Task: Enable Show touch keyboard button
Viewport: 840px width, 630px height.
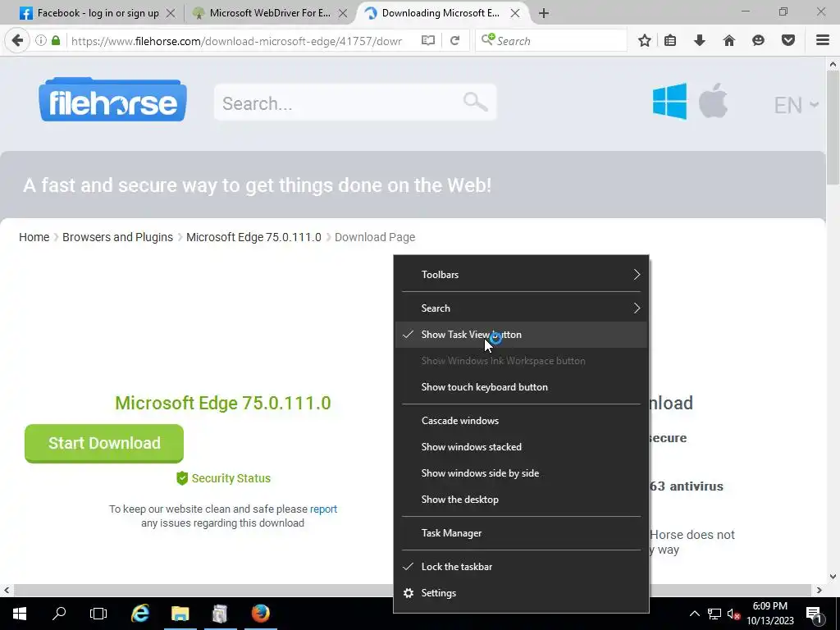Action: coord(521,387)
